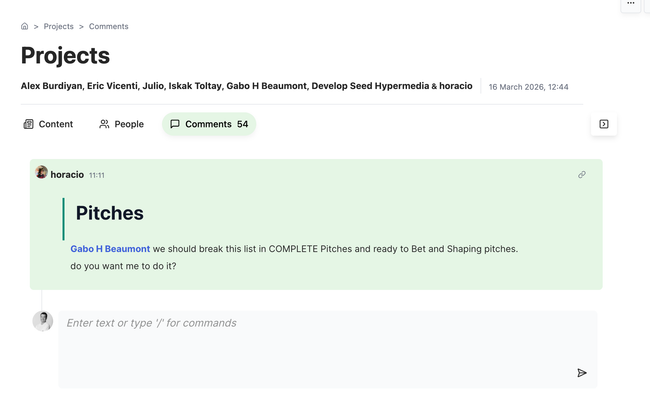Select the Comments 54 tab
This screenshot has width=650, height=412.
click(x=209, y=124)
